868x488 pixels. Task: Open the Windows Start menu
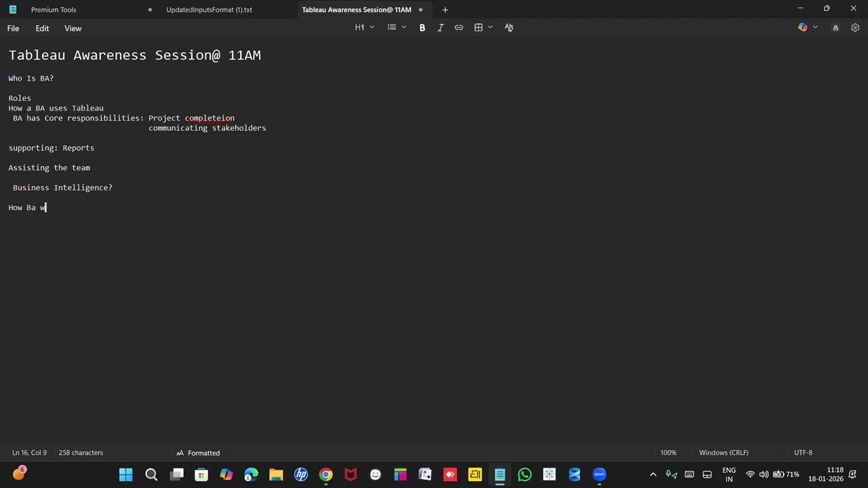(x=125, y=474)
